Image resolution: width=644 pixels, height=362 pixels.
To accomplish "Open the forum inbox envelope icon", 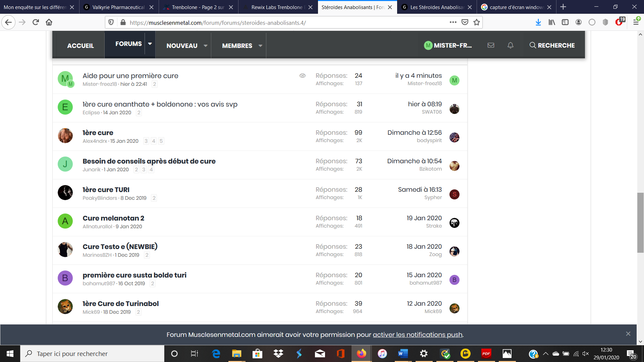I will 491,45.
